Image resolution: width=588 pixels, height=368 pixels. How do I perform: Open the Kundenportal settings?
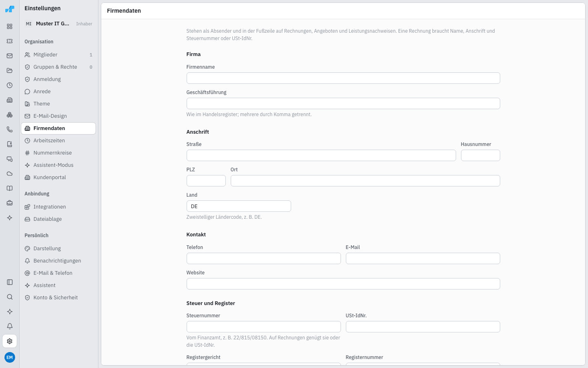58,177
